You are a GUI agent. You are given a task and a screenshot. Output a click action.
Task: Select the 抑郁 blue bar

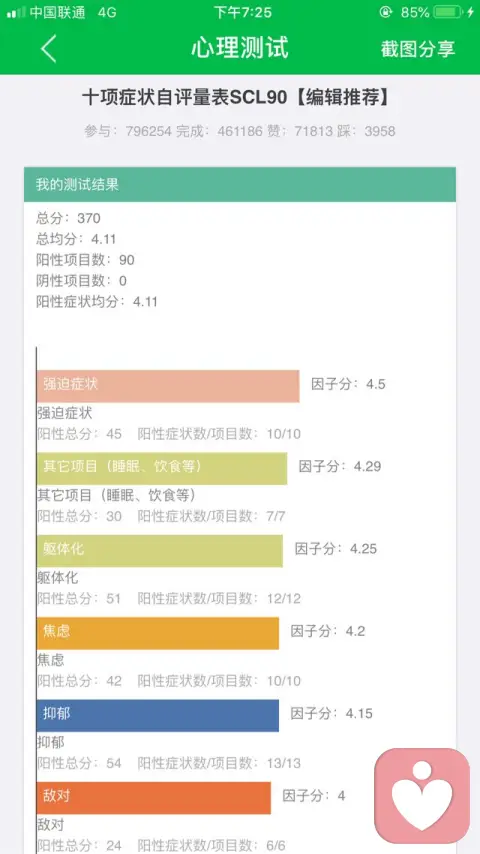point(158,715)
